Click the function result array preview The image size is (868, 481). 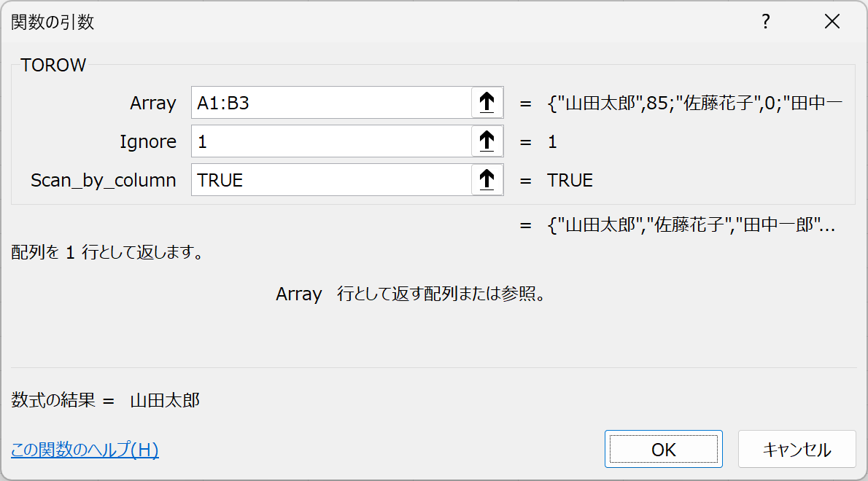[x=690, y=226]
